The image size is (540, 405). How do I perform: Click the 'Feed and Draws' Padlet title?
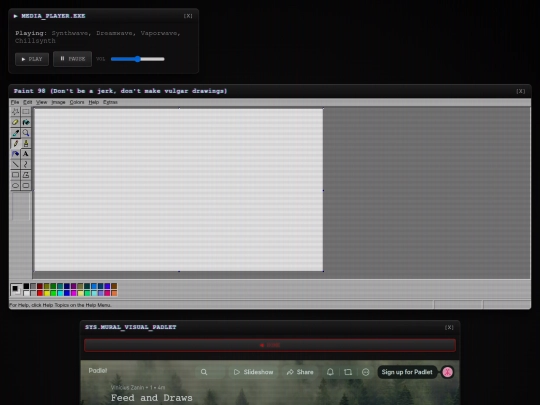click(152, 398)
